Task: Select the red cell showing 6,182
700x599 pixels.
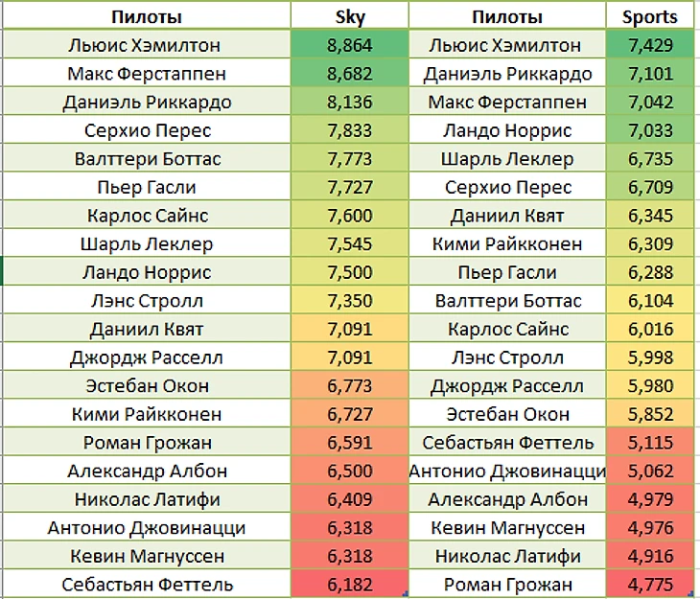Action: 350,584
